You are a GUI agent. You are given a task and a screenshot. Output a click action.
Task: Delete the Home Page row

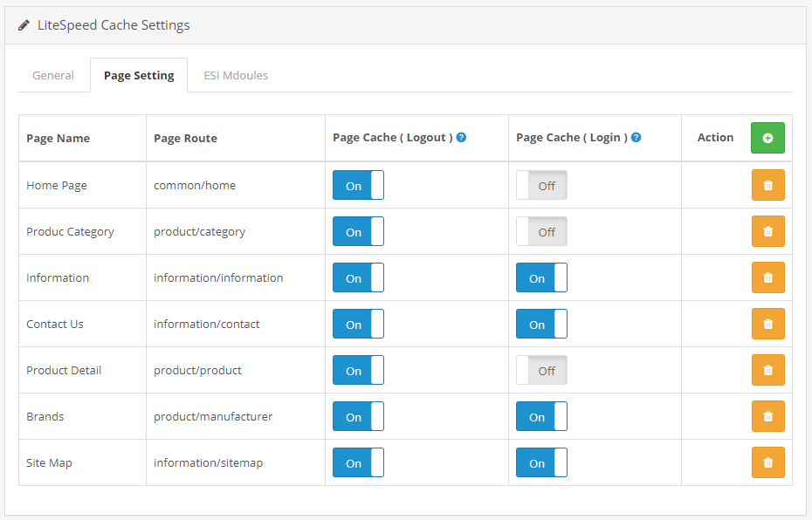[767, 185]
